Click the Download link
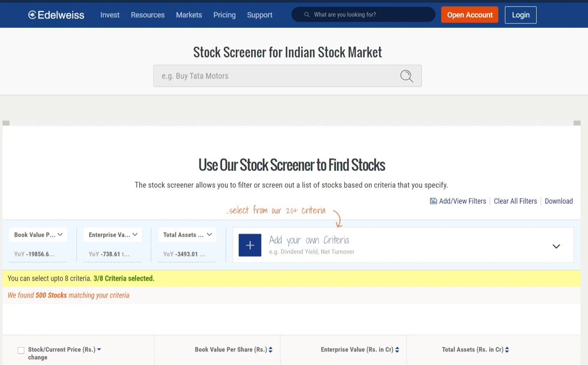This screenshot has width=588, height=365. point(558,201)
